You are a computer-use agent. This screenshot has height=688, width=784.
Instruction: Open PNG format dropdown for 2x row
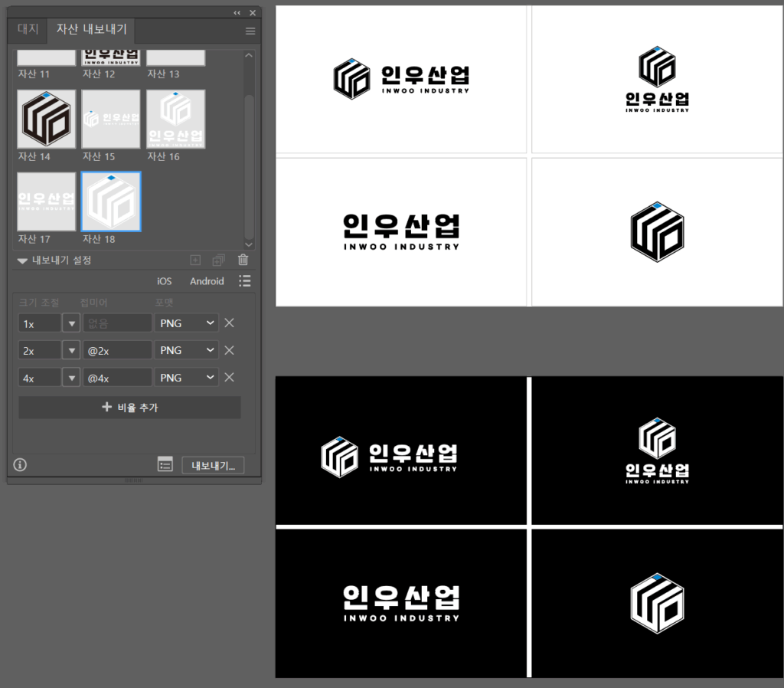(186, 350)
